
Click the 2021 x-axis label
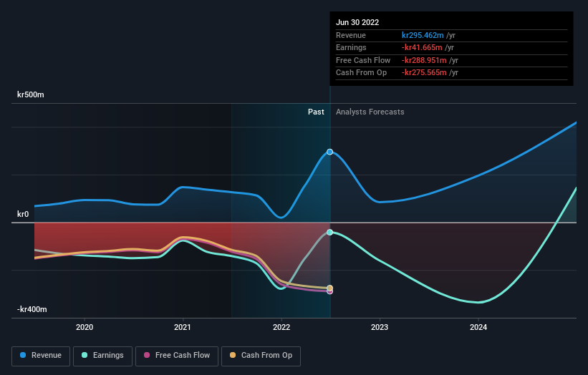(182, 327)
